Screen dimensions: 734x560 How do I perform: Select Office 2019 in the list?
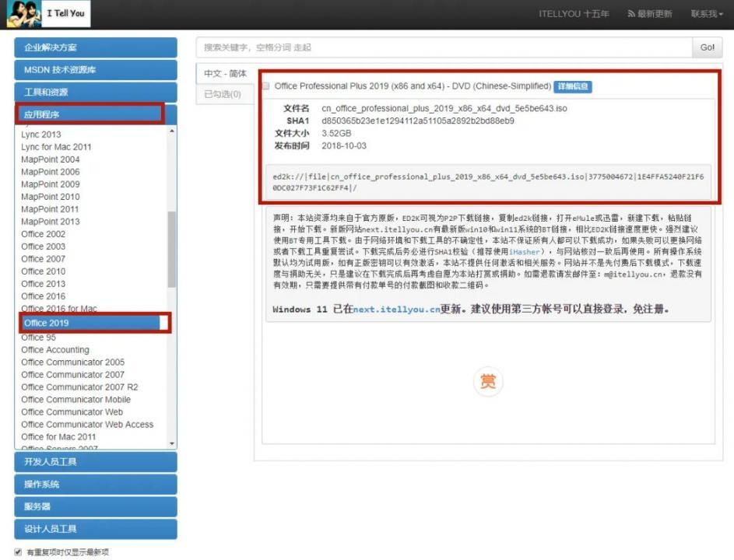coord(92,323)
